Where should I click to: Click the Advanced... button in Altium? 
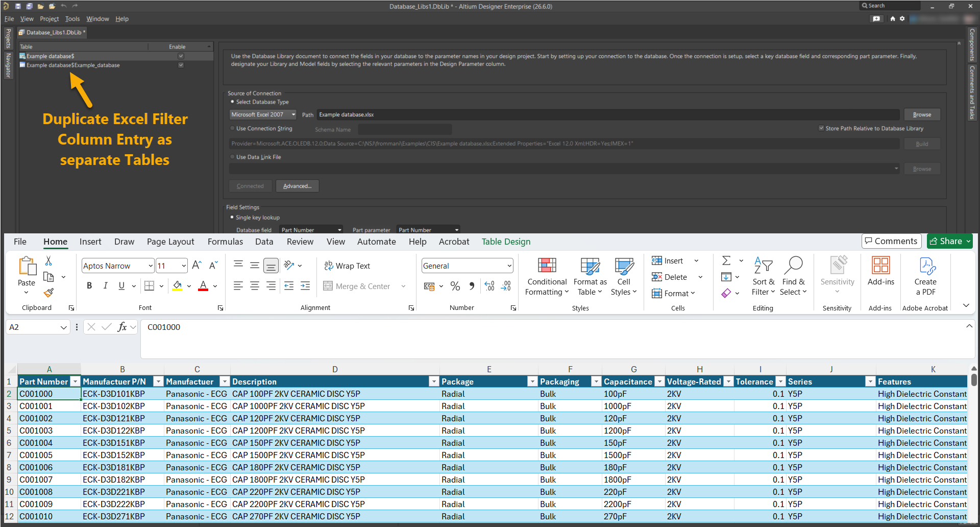point(298,186)
